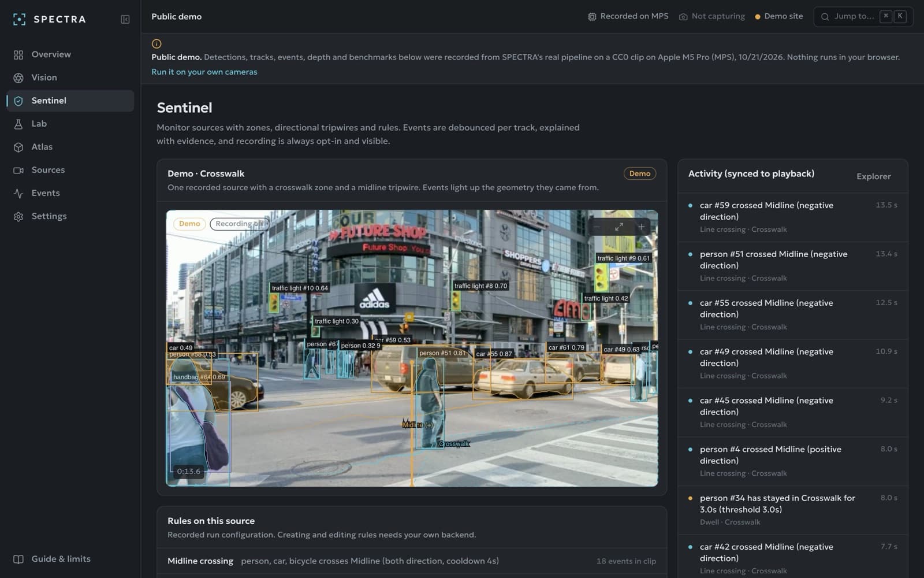Select the car #49 crossed Midline event
Viewport: 924px width, 578px height.
click(792, 364)
